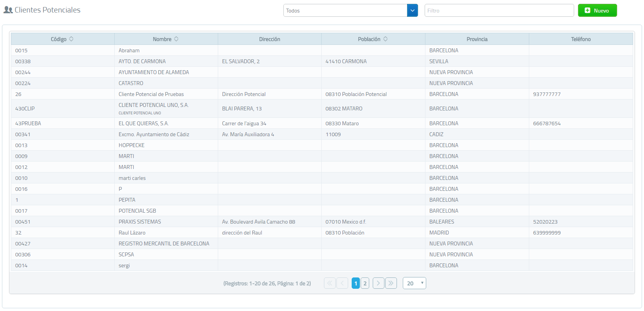Image resolution: width=644 pixels, height=311 pixels.
Task: Go to first page icon
Action: click(330, 283)
